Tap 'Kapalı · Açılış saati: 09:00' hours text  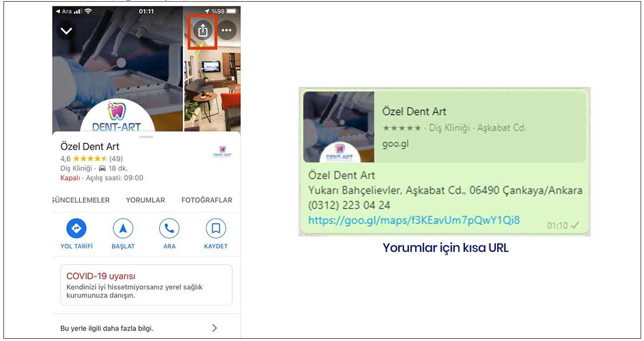[102, 178]
